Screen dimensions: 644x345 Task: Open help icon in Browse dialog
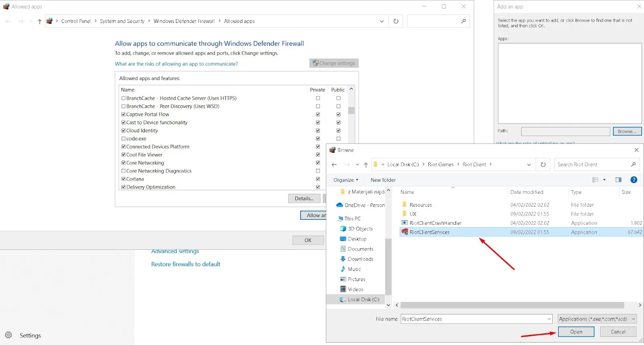click(x=634, y=180)
